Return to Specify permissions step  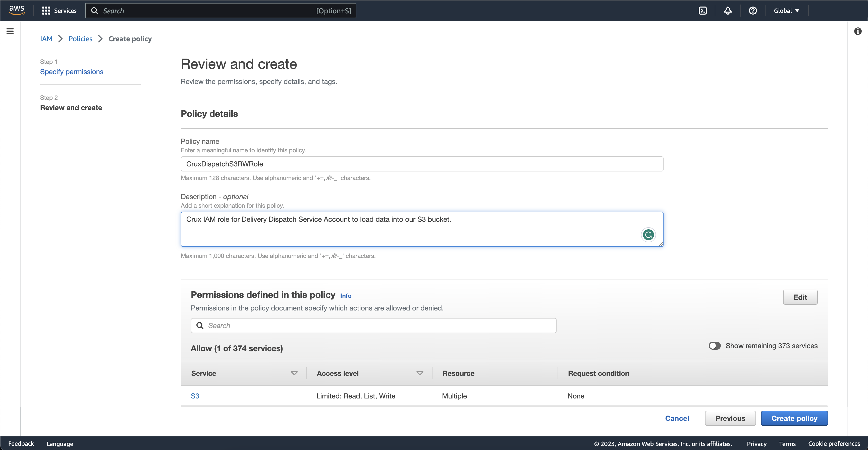(72, 72)
